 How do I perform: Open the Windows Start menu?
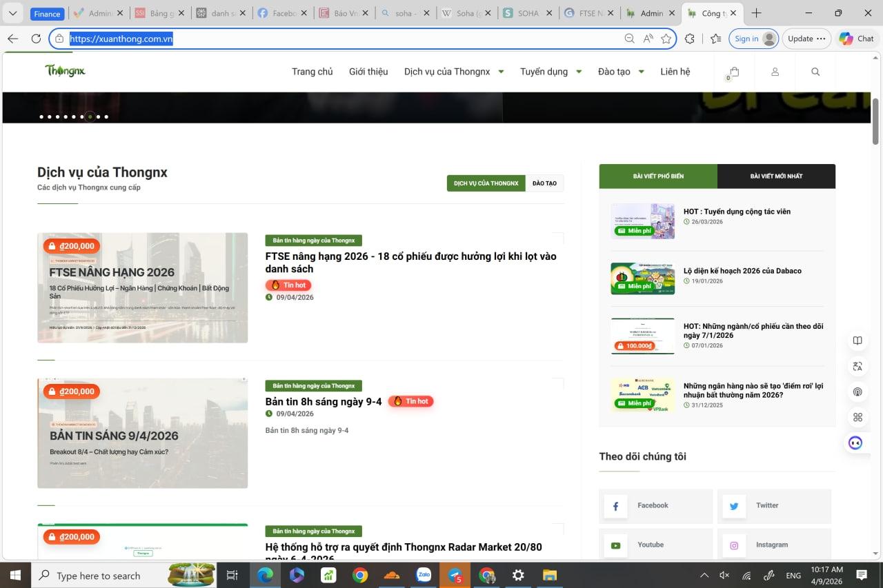15,575
